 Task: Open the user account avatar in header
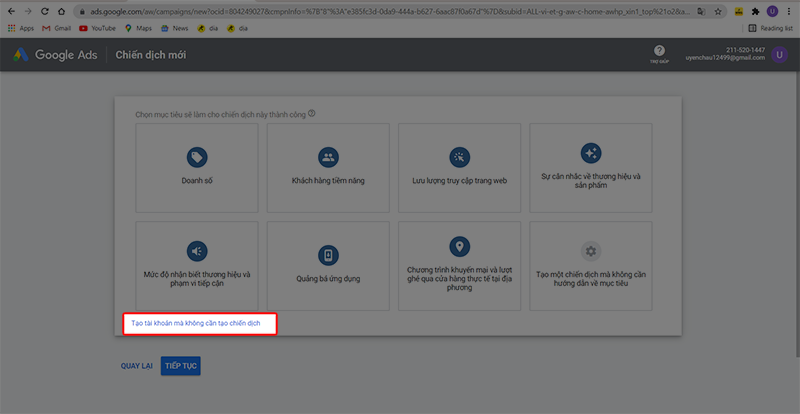click(779, 55)
